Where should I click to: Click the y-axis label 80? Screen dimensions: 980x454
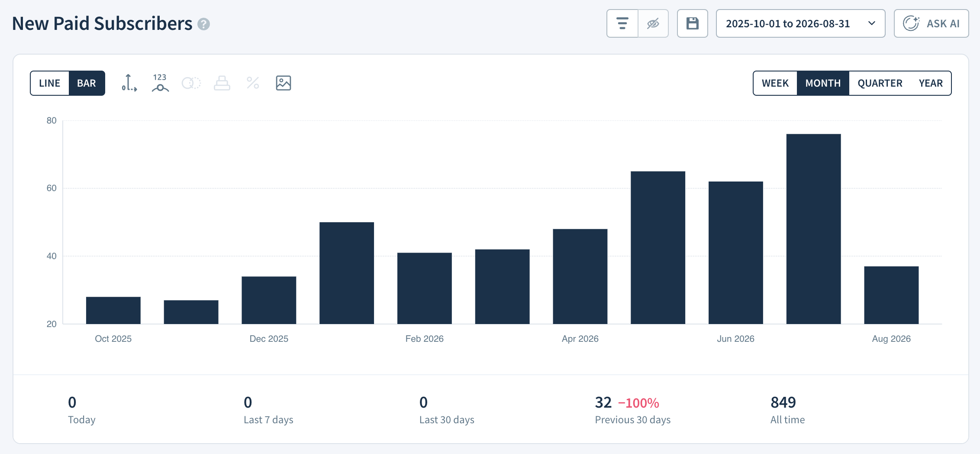pos(52,120)
